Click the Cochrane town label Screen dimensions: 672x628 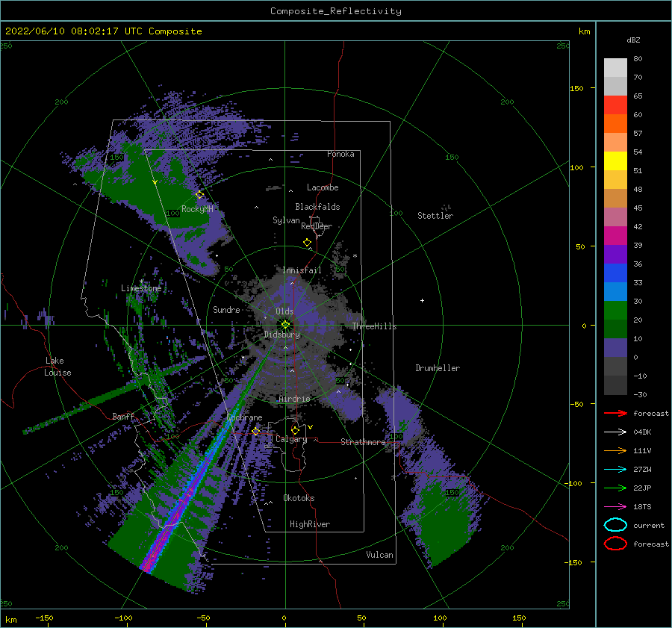[x=244, y=417]
